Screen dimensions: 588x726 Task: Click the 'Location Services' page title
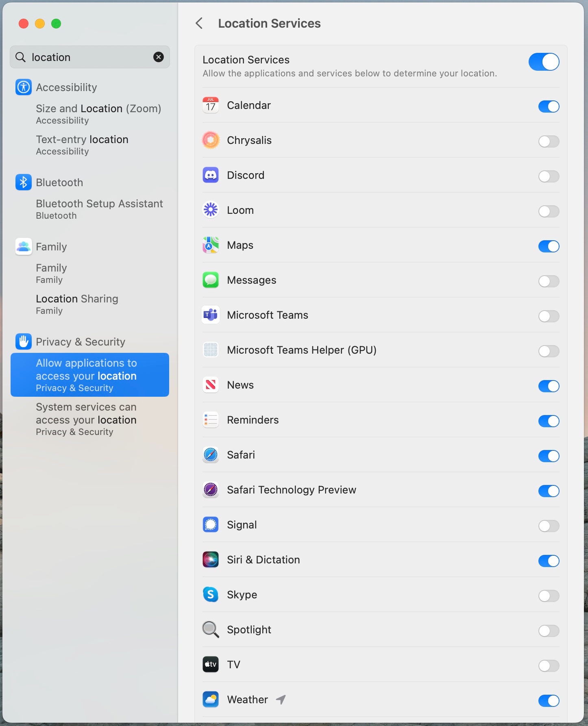[269, 23]
